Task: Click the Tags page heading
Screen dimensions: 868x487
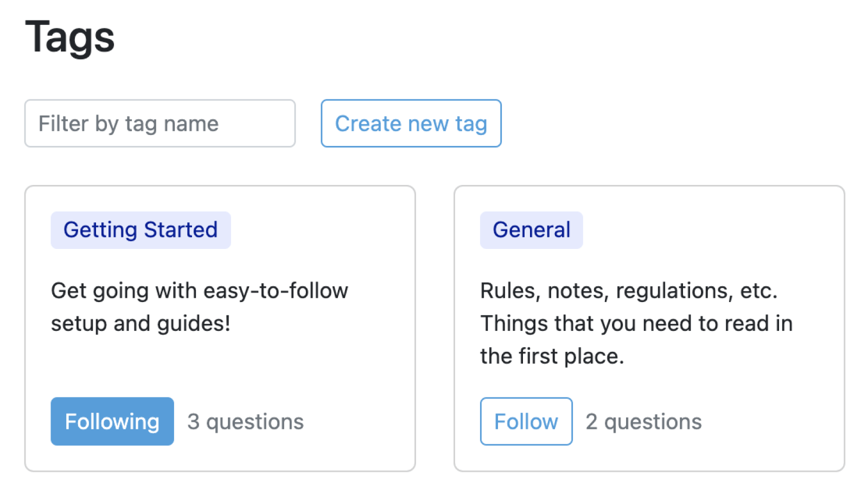Action: click(70, 37)
